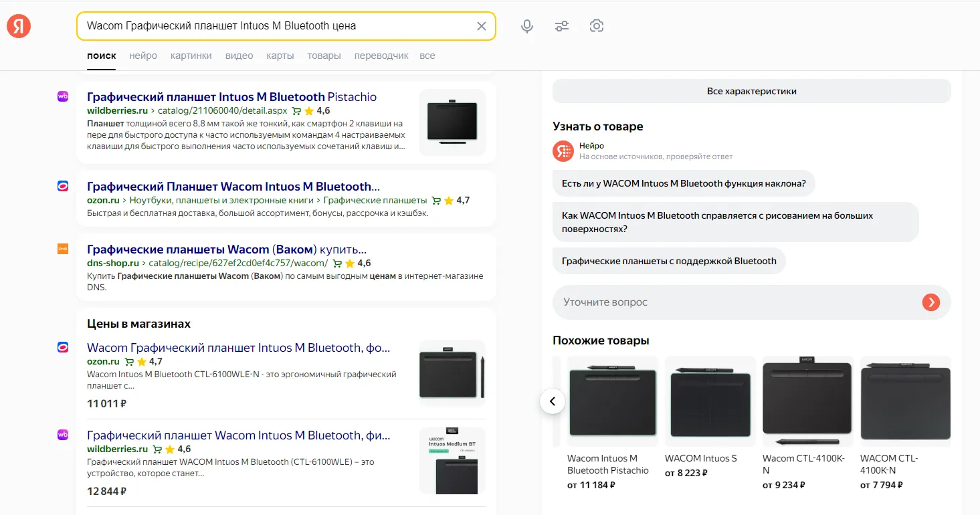Screen dimensions: 980x515
Task: Click the WACOM Intuos S product name
Action: 701,458
